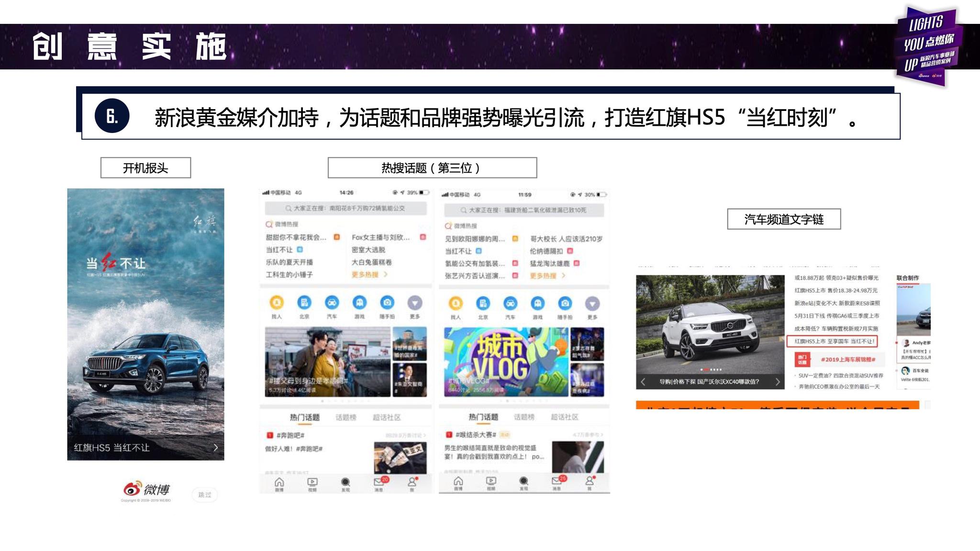This screenshot has width=980, height=551.
Task: Click right arrow on Volvo XC40 carousel
Action: pyautogui.click(x=777, y=382)
